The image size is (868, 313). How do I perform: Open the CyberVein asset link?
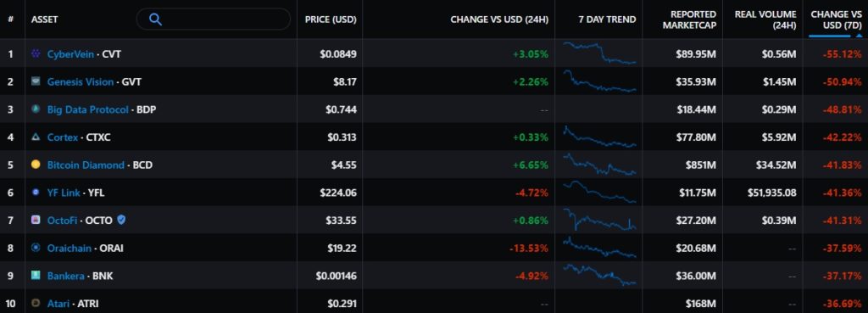click(x=70, y=54)
